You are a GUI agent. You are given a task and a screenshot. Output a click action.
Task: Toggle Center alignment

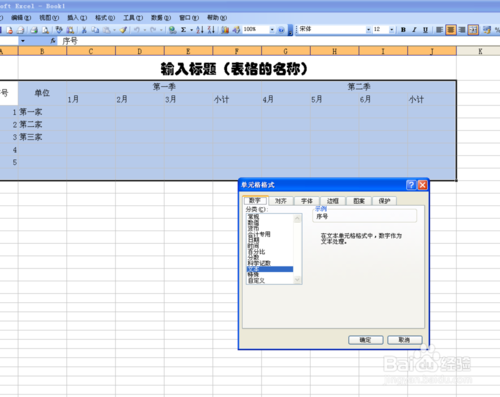point(451,30)
